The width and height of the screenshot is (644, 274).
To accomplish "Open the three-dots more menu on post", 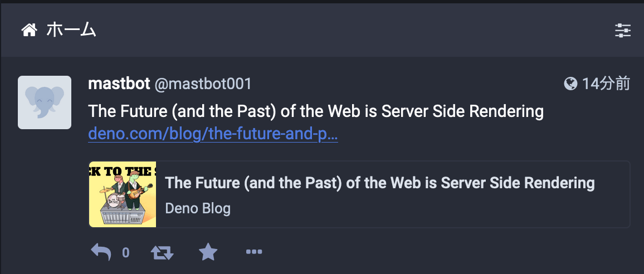I will coord(254,252).
